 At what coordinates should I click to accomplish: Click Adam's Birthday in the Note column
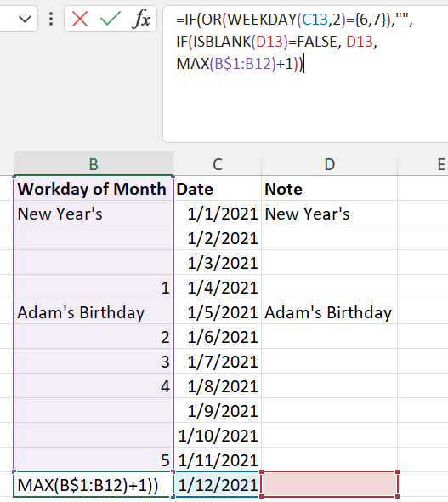click(x=329, y=311)
